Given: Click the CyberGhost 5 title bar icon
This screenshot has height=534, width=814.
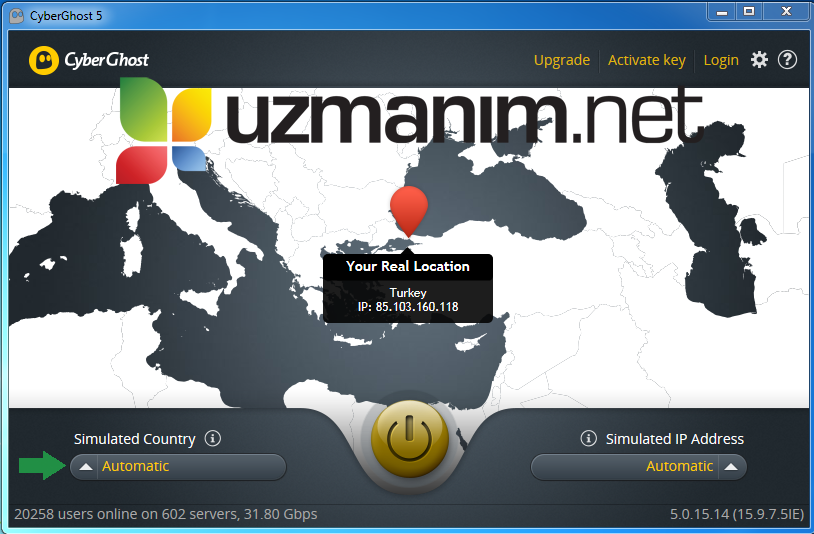Looking at the screenshot, I should coord(17,16).
